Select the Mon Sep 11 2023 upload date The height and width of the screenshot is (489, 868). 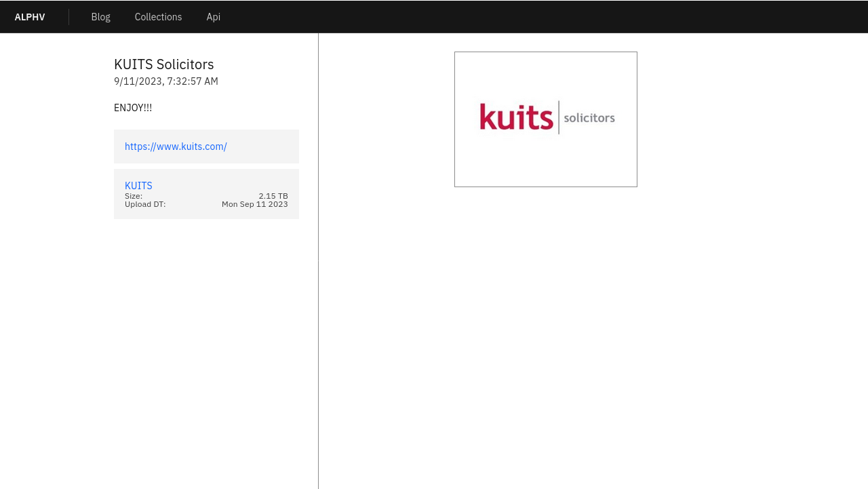click(255, 204)
